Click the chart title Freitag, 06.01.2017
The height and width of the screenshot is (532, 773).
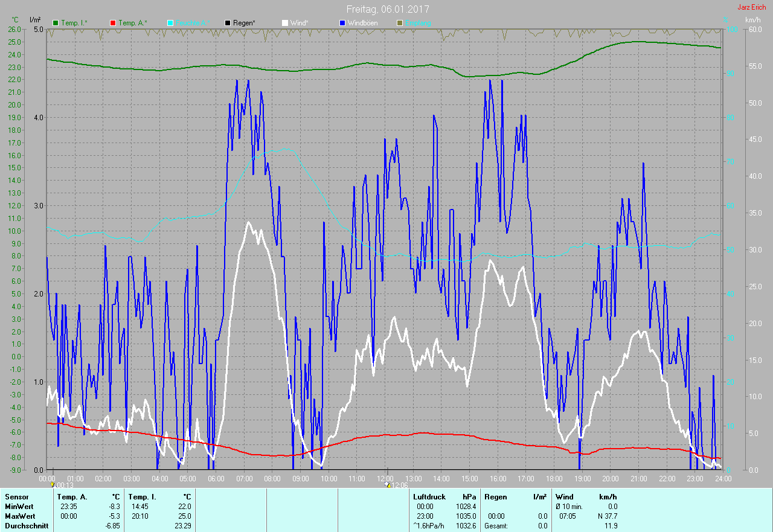click(388, 9)
